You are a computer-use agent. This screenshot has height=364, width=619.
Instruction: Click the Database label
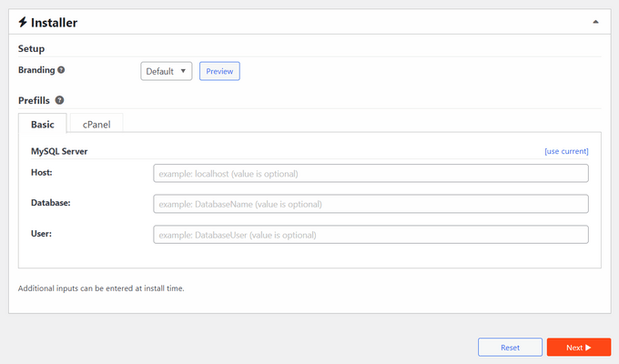click(51, 202)
